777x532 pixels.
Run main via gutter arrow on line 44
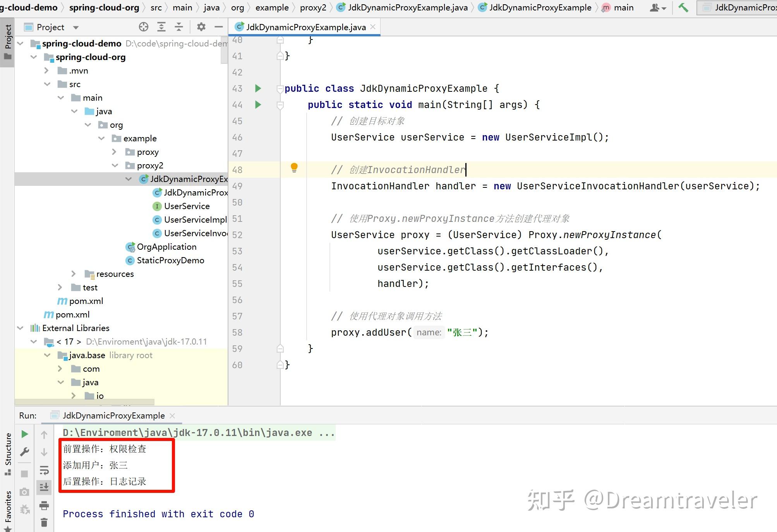point(258,105)
